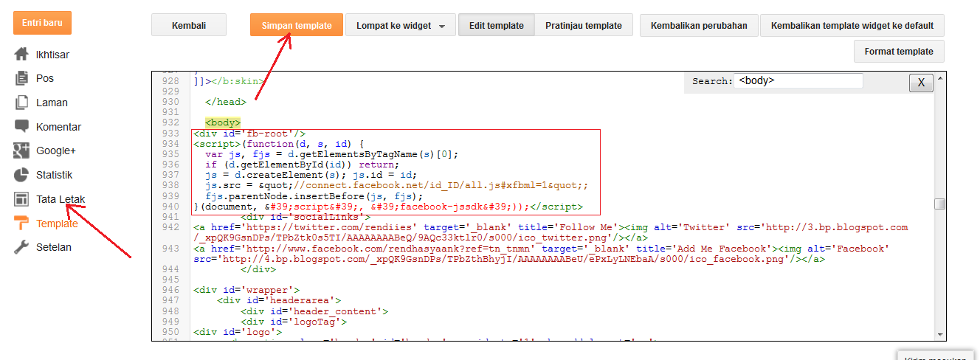Save with Simpan template button
Viewport: 980px width, 360px height.
click(297, 25)
